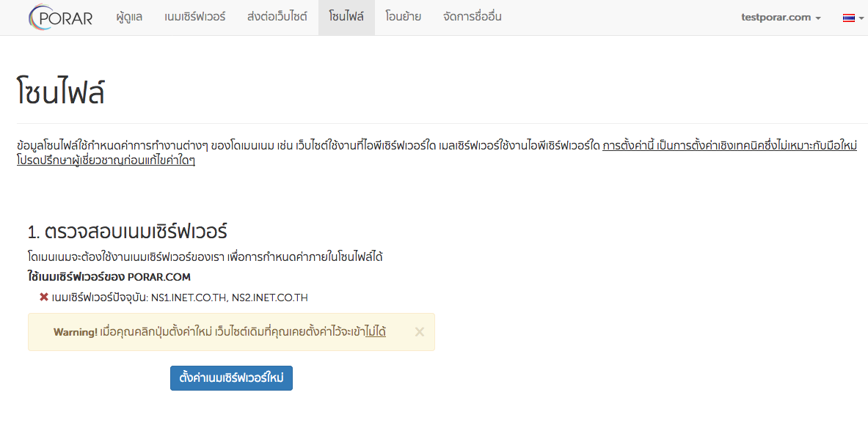Click the ใช้เนมเซิร์ฟเวอร์ของ PORAR.COM bold label
This screenshot has height=428, width=868.
click(109, 277)
